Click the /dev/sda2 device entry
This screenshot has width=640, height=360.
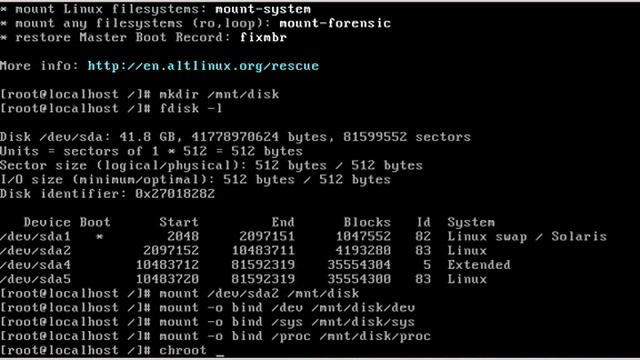coord(36,251)
